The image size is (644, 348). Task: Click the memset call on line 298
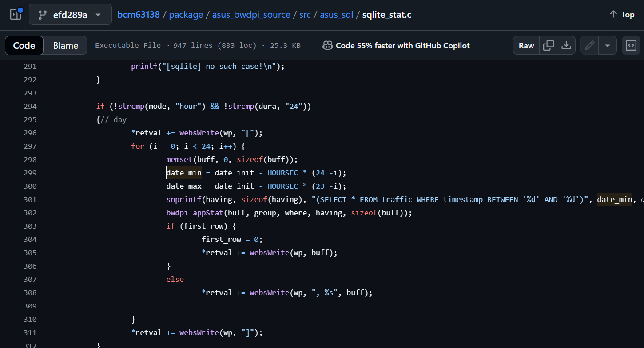click(179, 159)
